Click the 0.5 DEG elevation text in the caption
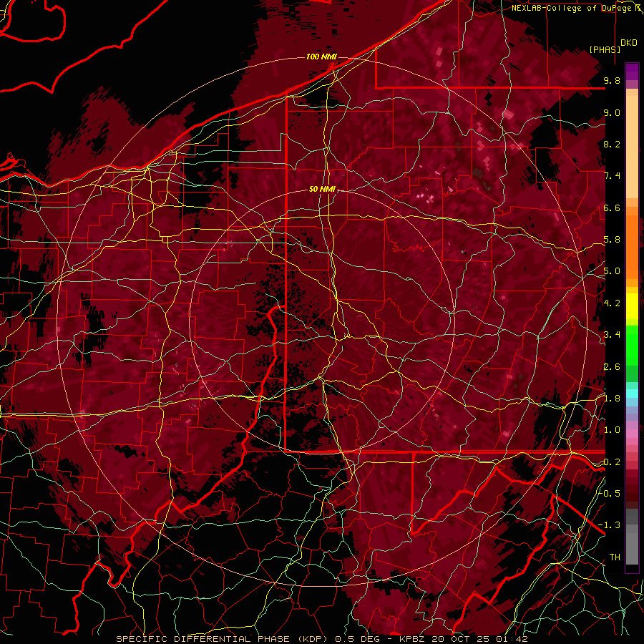Screen dimensions: 644x644 (358, 639)
